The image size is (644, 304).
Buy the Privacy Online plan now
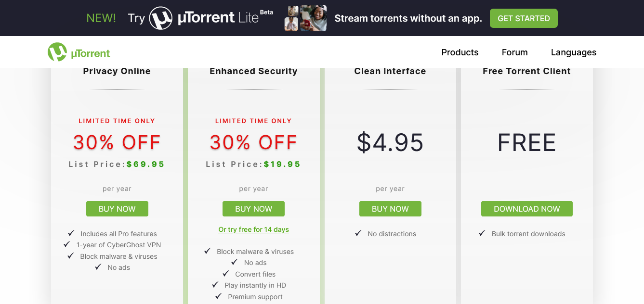click(117, 209)
